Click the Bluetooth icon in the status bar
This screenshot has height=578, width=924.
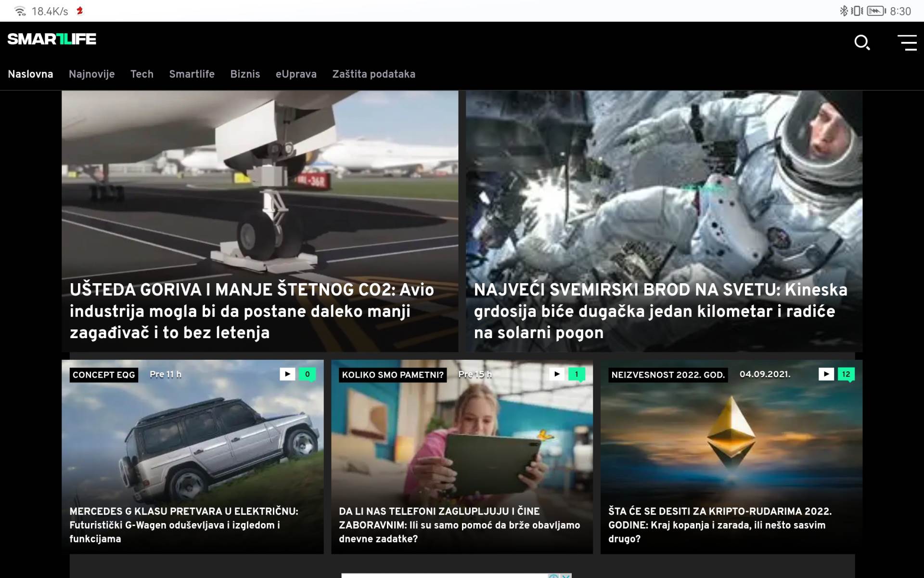point(844,10)
